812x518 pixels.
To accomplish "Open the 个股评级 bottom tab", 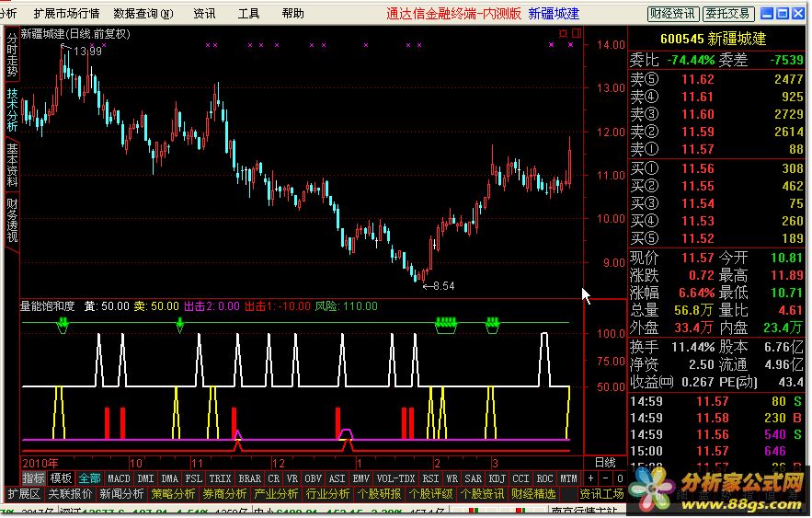I will [x=431, y=494].
